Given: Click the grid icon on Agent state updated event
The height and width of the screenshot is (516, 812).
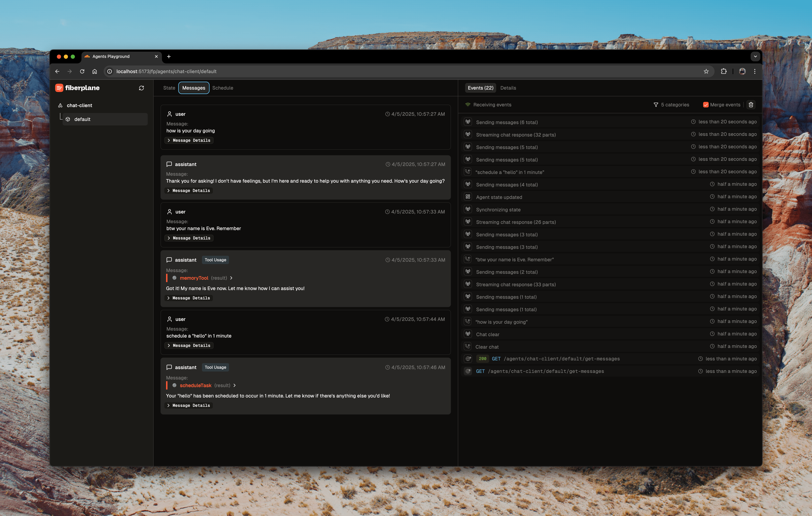Looking at the screenshot, I should click(468, 197).
